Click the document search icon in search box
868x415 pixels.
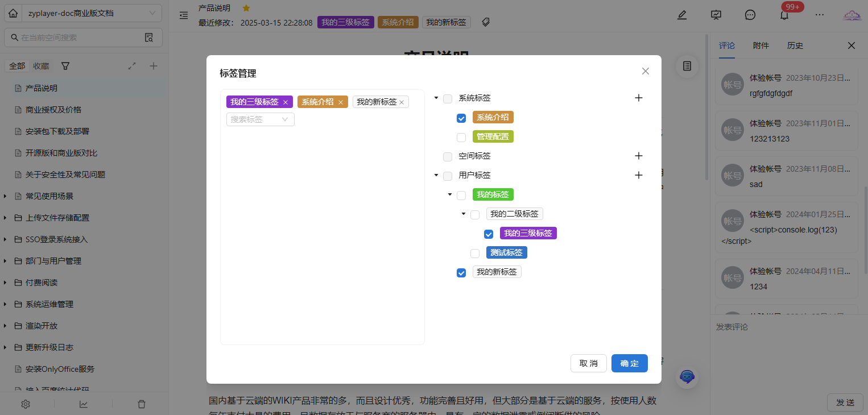pyautogui.click(x=149, y=38)
